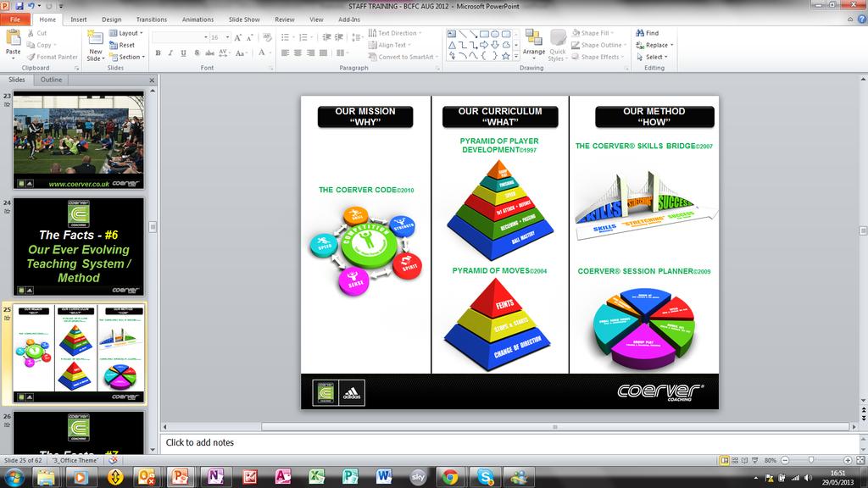Screen dimensions: 868x488
Task: Open the Transitions tab
Action: point(151,19)
